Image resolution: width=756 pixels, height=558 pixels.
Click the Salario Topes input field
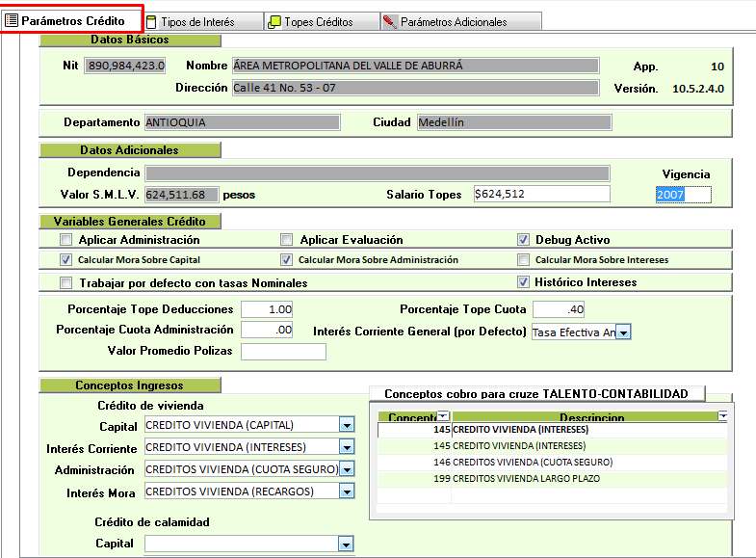540,194
